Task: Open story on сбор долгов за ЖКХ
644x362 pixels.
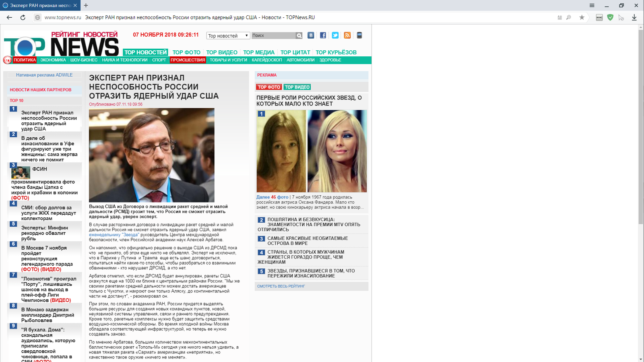Action: 48,213
